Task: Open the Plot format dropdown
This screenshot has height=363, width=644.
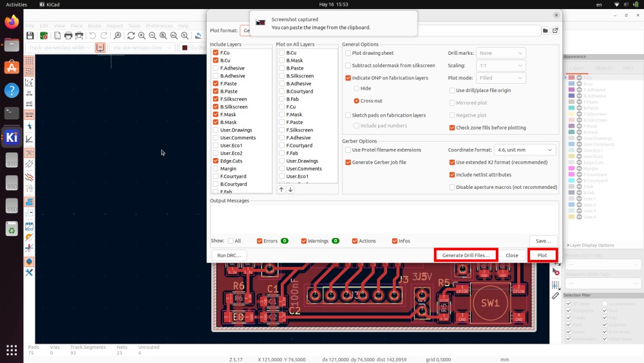Action: 245,30
